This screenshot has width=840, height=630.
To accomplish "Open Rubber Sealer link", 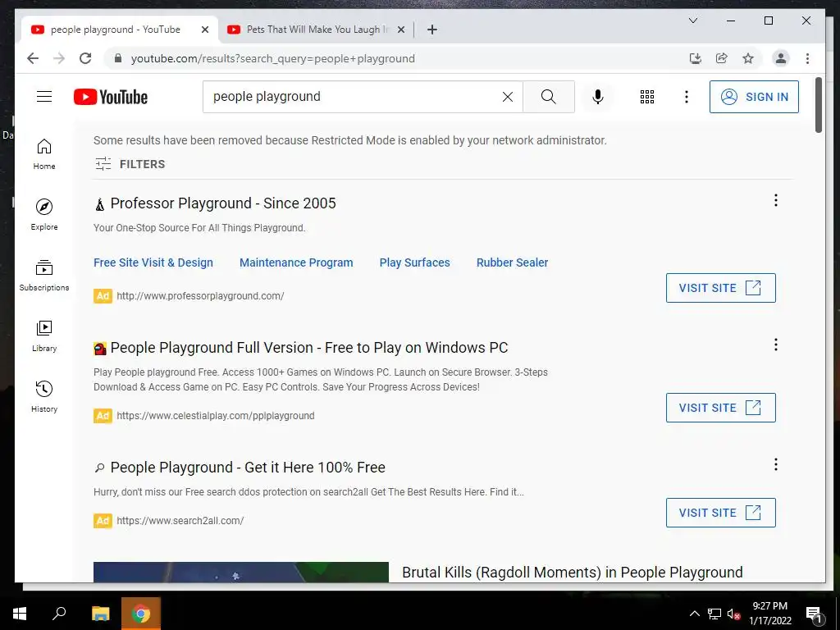I will (512, 262).
